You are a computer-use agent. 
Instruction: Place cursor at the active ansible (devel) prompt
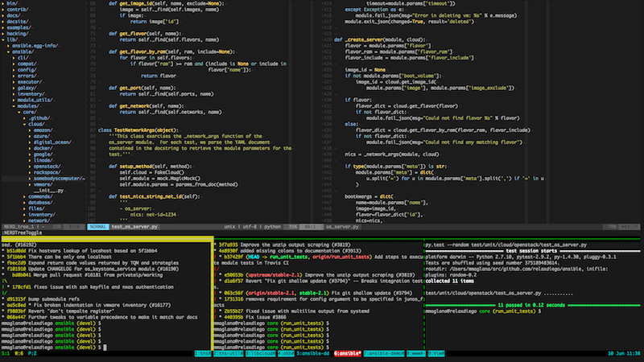pyautogui.click(x=105, y=348)
